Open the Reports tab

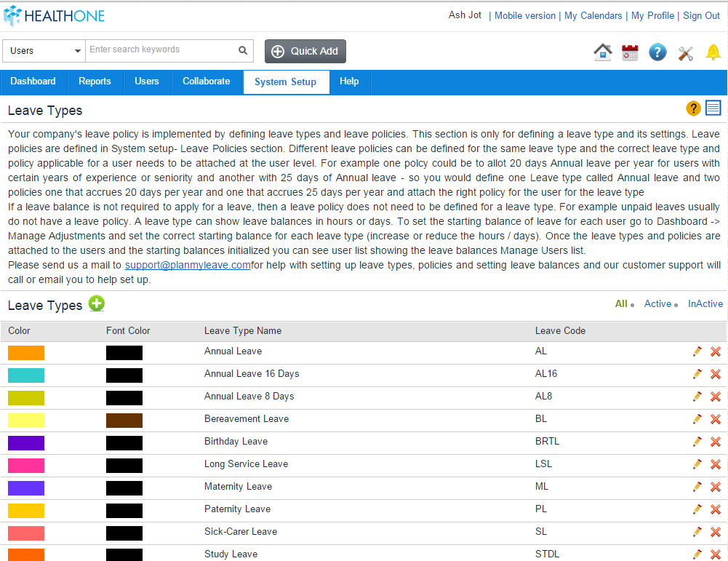95,81
